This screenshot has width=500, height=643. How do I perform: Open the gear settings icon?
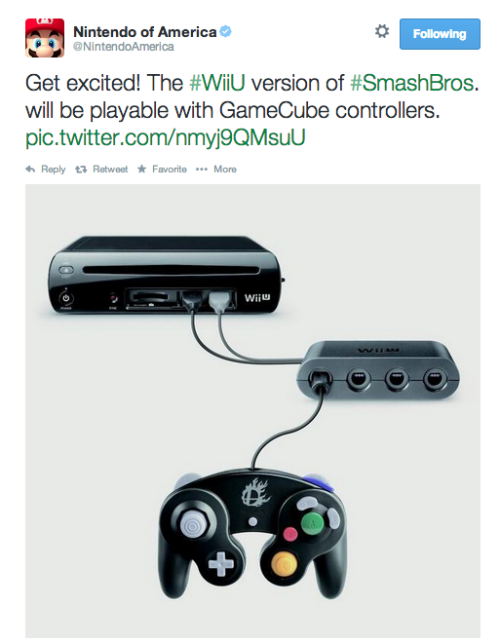[x=381, y=31]
